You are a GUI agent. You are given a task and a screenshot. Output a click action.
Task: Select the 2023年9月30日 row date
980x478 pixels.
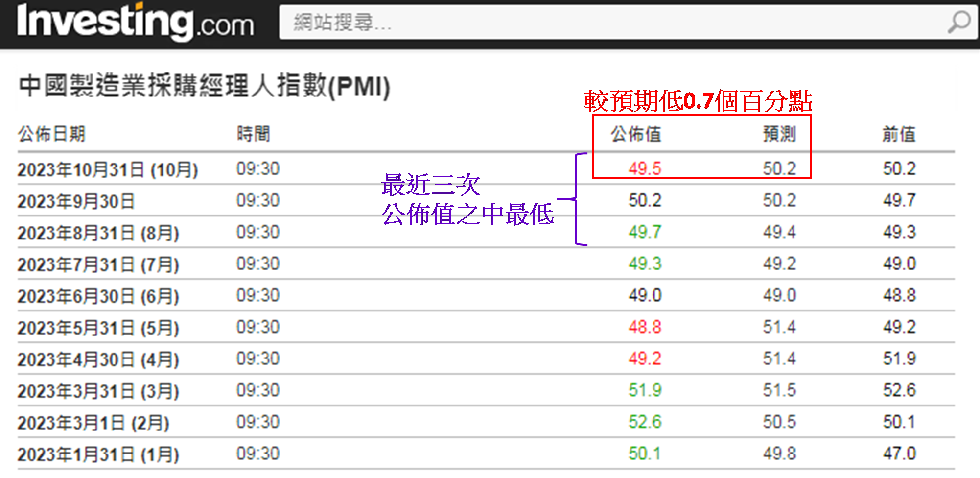click(76, 201)
